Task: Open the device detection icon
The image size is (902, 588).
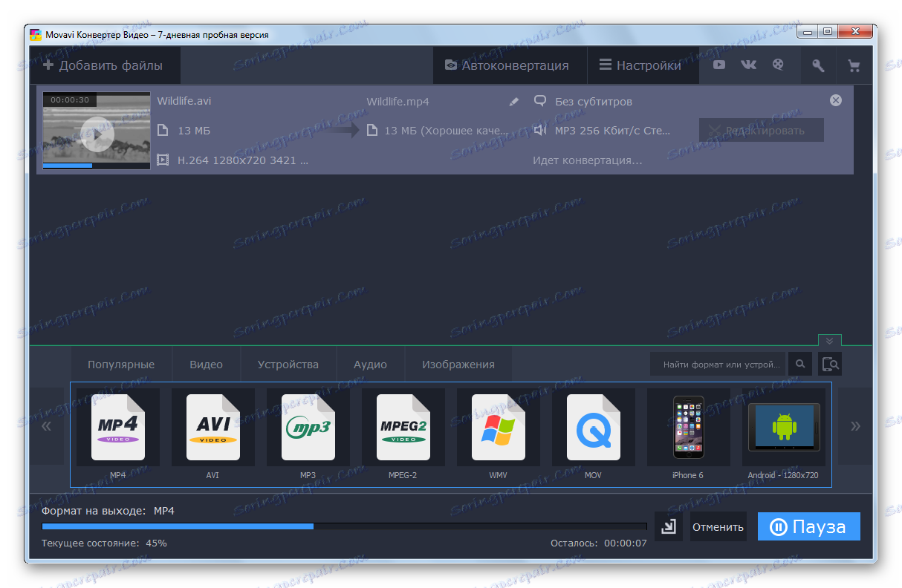Action: pyautogui.click(x=830, y=364)
